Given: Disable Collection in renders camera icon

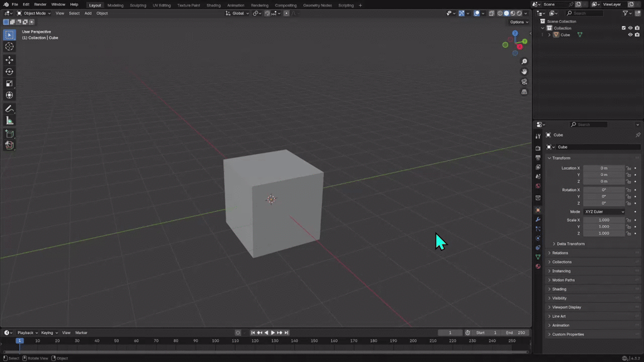Looking at the screenshot, I should click(x=637, y=28).
